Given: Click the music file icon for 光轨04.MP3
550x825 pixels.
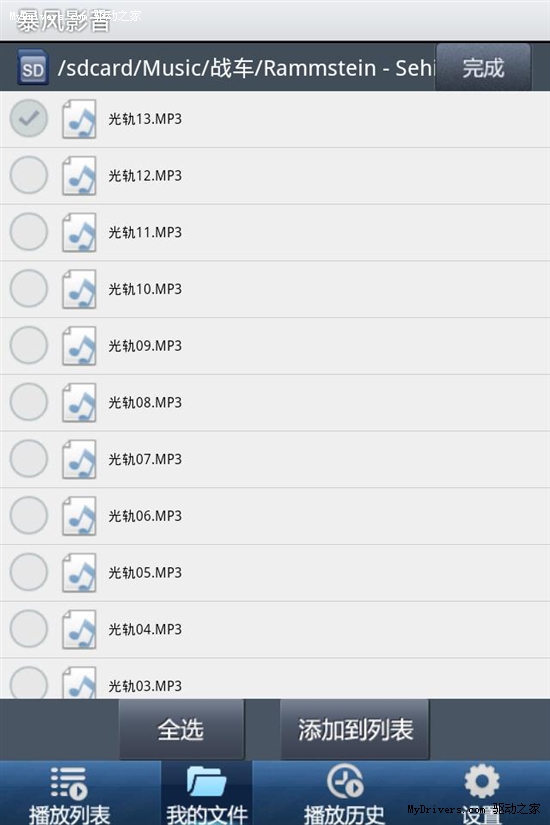Looking at the screenshot, I should point(79,629).
